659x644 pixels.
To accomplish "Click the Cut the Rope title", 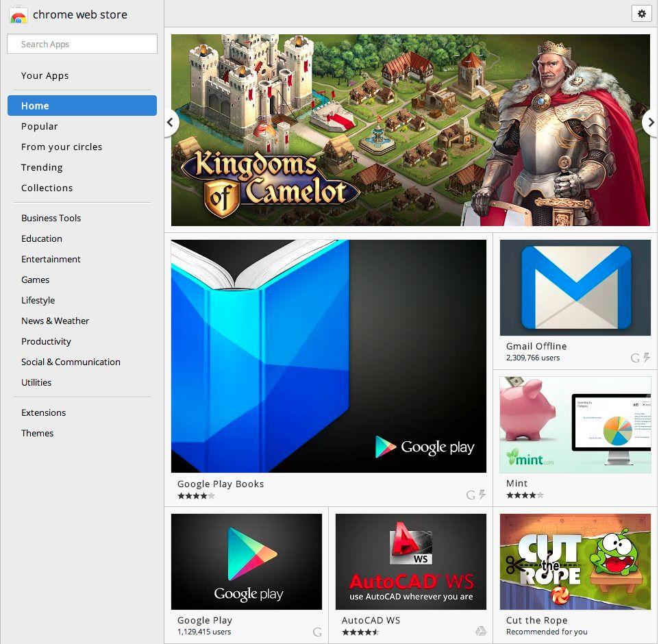I will coord(536,621).
